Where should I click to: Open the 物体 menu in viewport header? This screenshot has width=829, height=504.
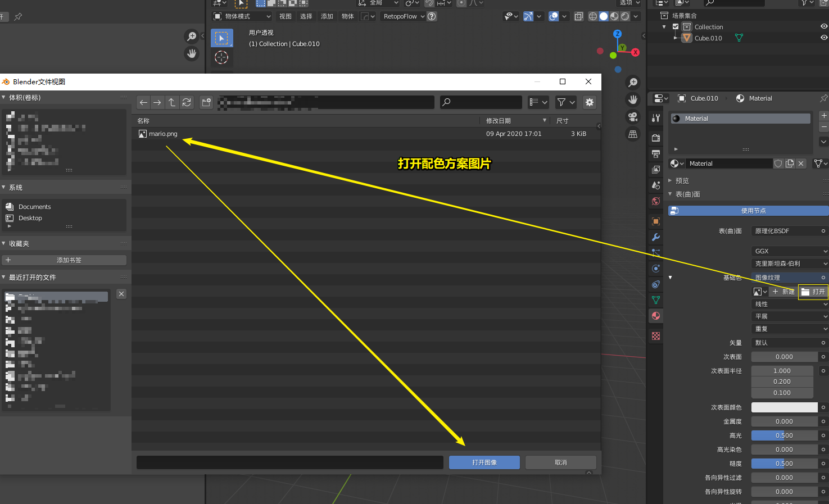348,16
